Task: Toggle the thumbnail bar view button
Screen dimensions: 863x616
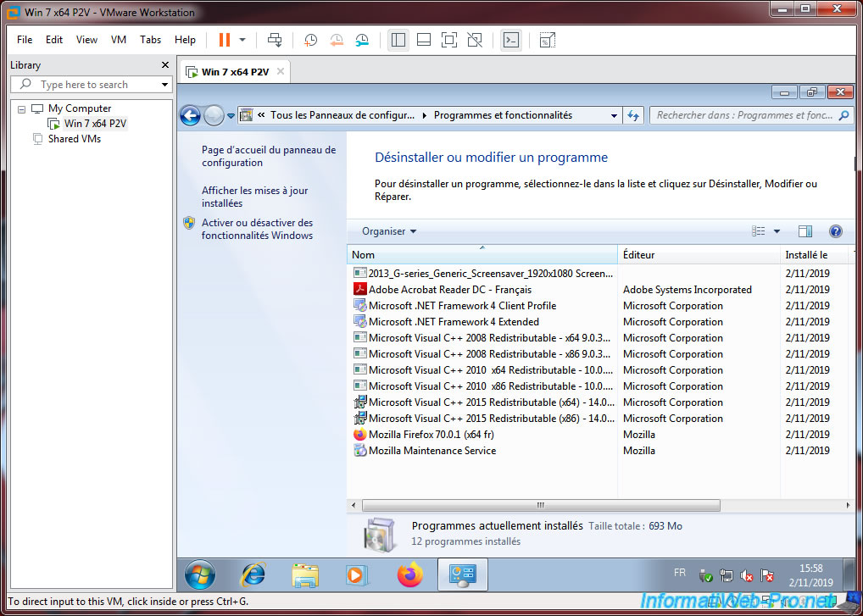Action: click(424, 40)
